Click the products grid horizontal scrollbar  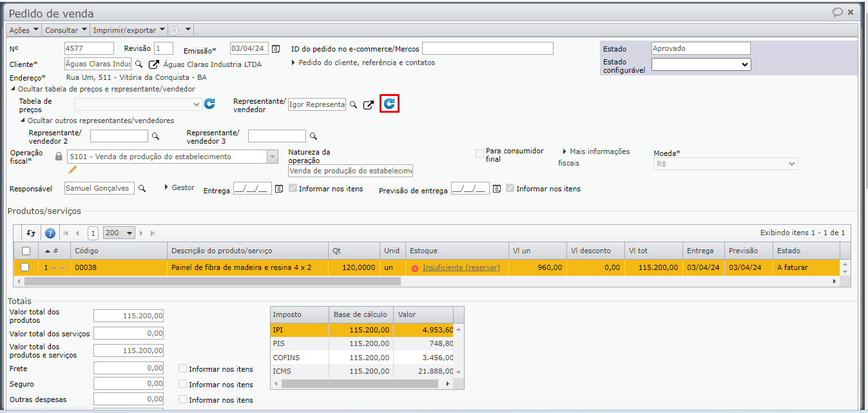[x=213, y=281]
